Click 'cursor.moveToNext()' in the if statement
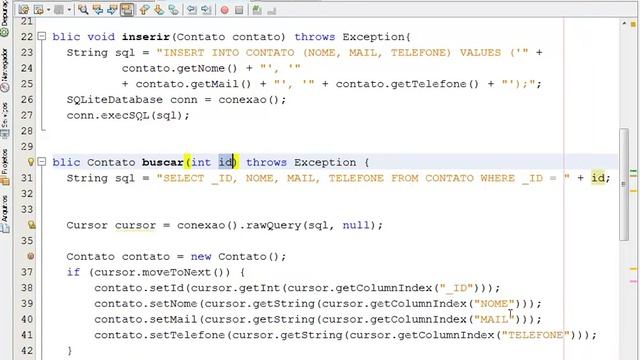This screenshot has height=360, width=640. pos(162,272)
